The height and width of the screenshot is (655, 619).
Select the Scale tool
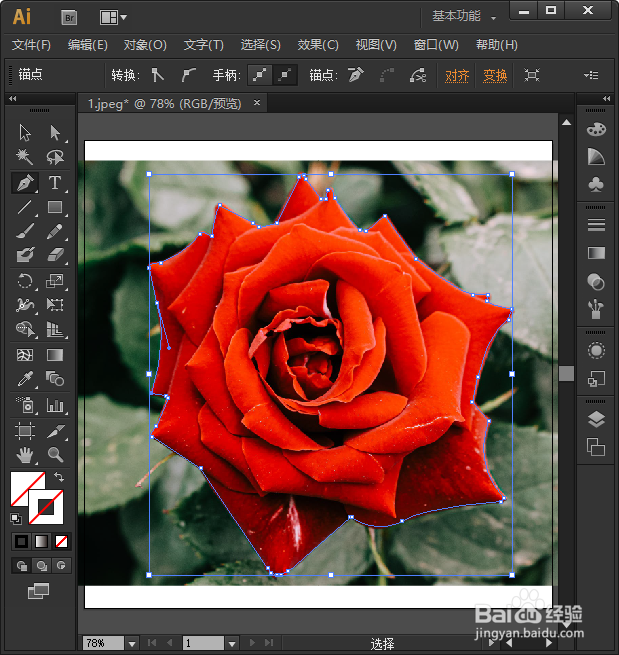click(55, 281)
